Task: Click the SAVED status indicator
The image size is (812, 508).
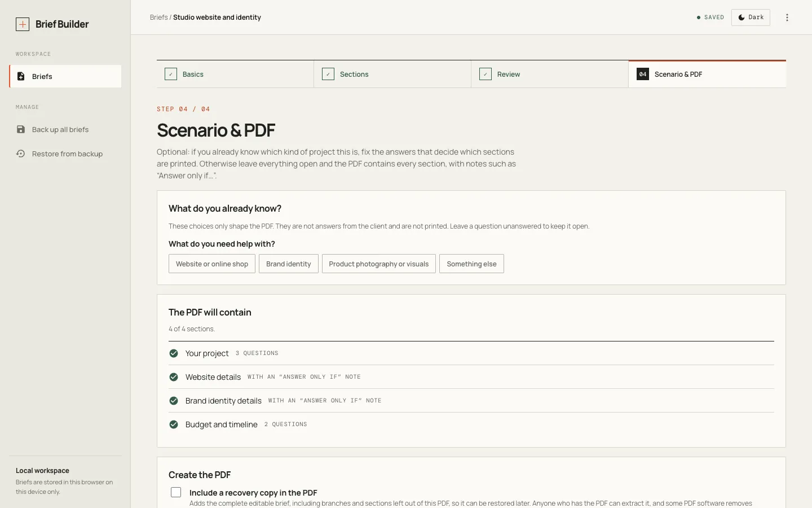Action: point(710,17)
